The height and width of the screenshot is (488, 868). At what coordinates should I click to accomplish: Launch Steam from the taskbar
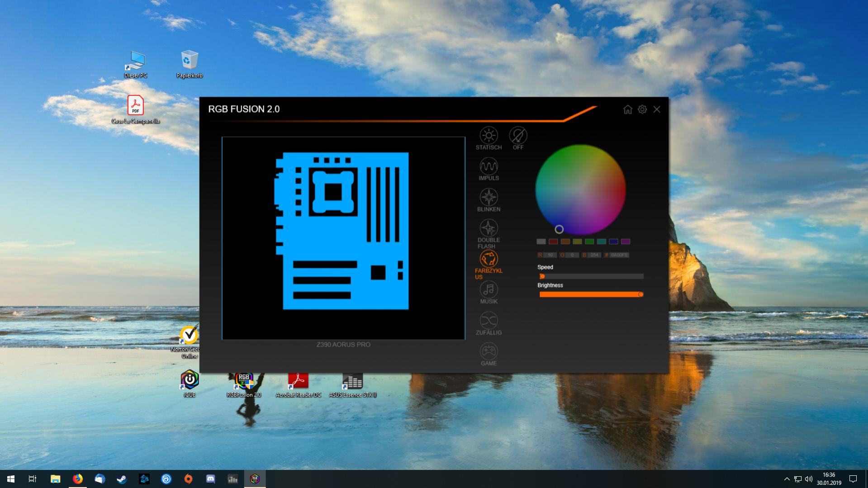122,479
